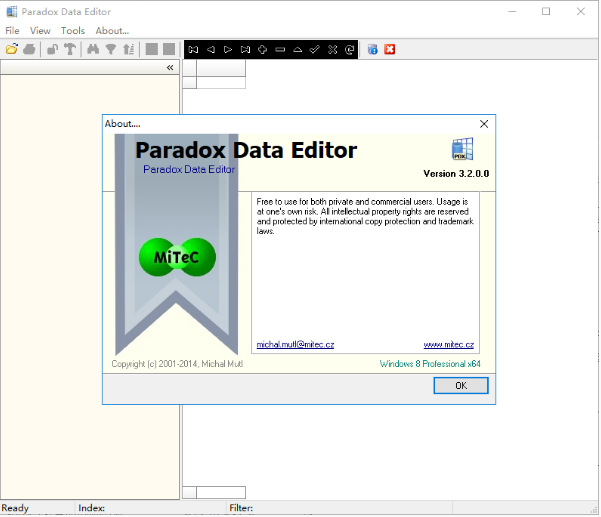Image resolution: width=601 pixels, height=517 pixels.
Task: Click OK in the About dialog
Action: pos(461,386)
